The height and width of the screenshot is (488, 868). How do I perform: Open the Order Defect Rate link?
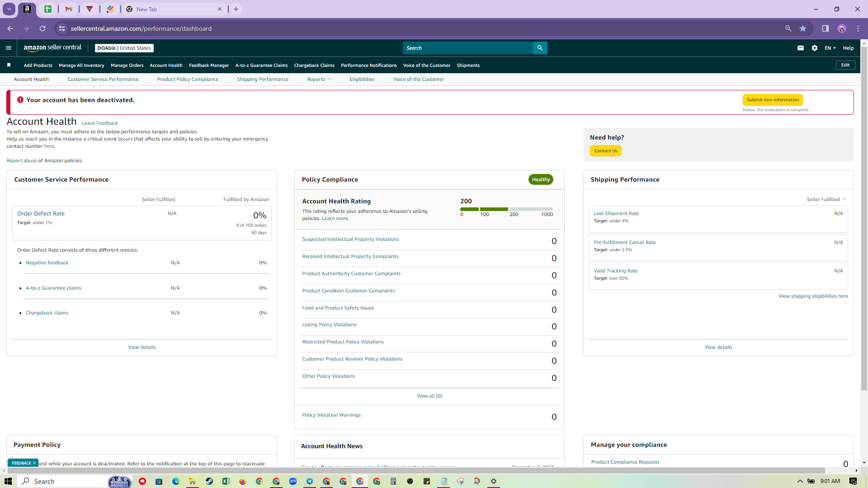point(41,213)
